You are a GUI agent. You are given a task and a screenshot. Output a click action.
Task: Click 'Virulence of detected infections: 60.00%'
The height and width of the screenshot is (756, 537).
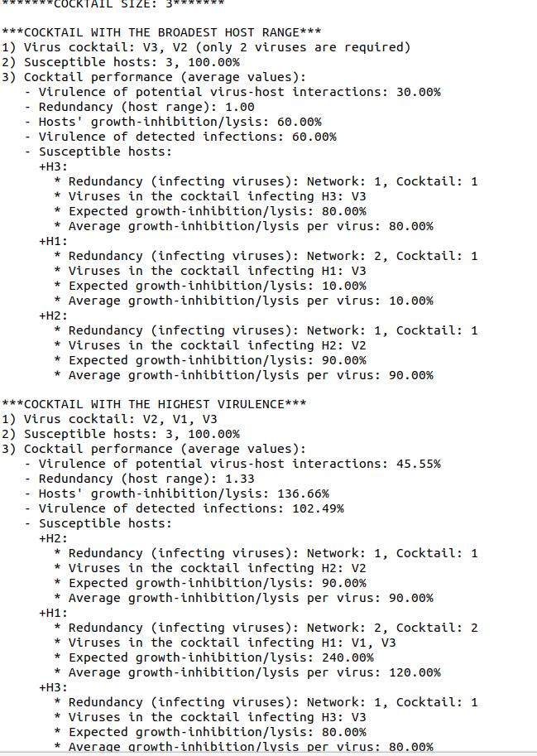187,137
